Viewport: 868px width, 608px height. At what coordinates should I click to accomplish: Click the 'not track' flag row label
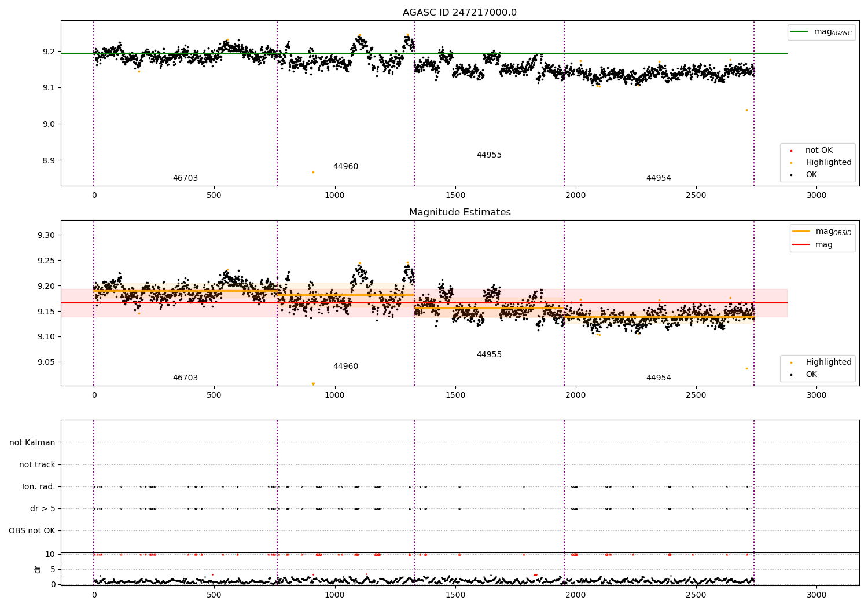tap(37, 465)
